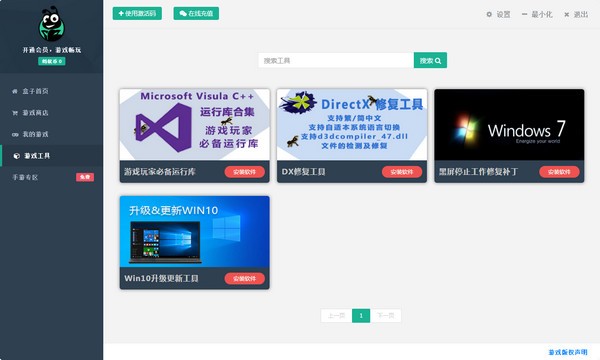600x360 pixels.
Task: Click the ant mascot avatar logo
Action: (52, 24)
